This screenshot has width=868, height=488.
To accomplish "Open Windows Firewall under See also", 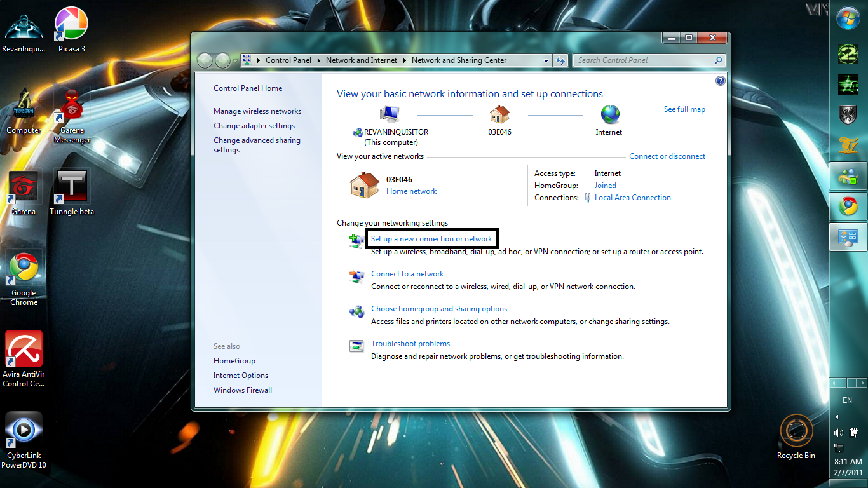I will click(x=243, y=390).
